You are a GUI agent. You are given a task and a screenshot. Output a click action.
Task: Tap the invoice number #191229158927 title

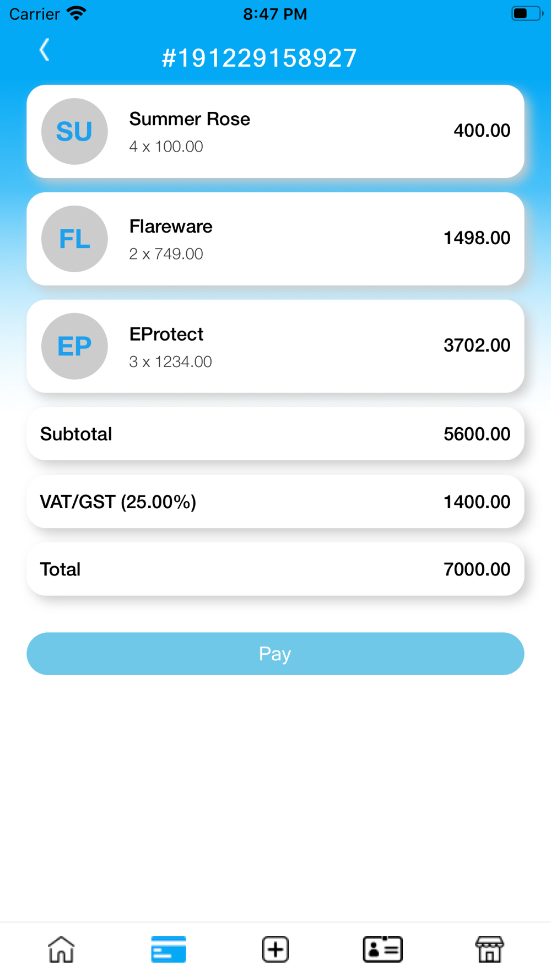click(x=259, y=58)
